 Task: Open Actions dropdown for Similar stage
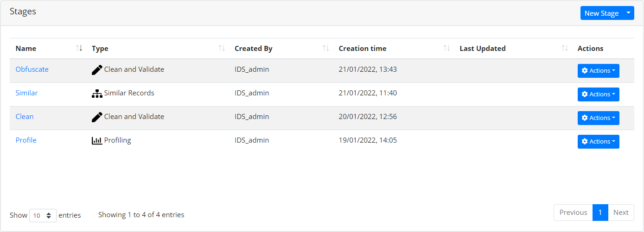(598, 94)
